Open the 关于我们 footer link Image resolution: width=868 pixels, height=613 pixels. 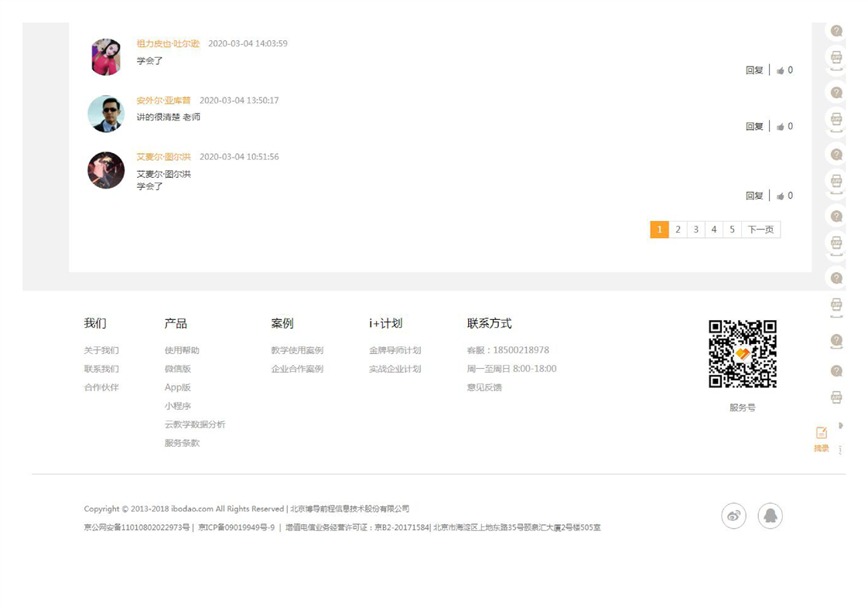(101, 350)
